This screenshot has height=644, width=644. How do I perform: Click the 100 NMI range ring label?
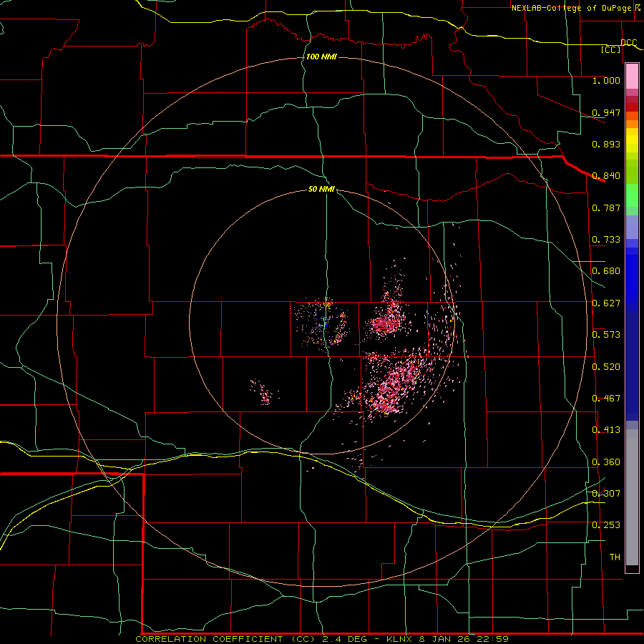coord(321,57)
